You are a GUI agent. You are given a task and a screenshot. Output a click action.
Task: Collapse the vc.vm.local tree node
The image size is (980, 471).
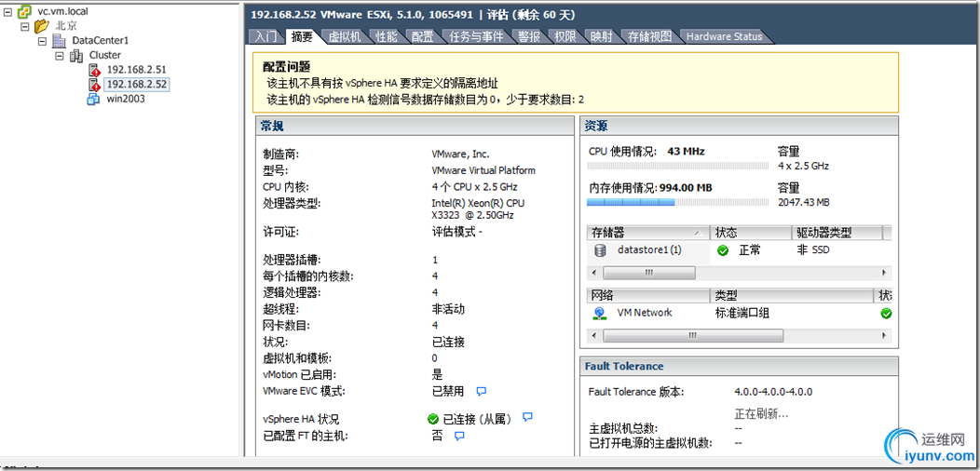[x=7, y=11]
